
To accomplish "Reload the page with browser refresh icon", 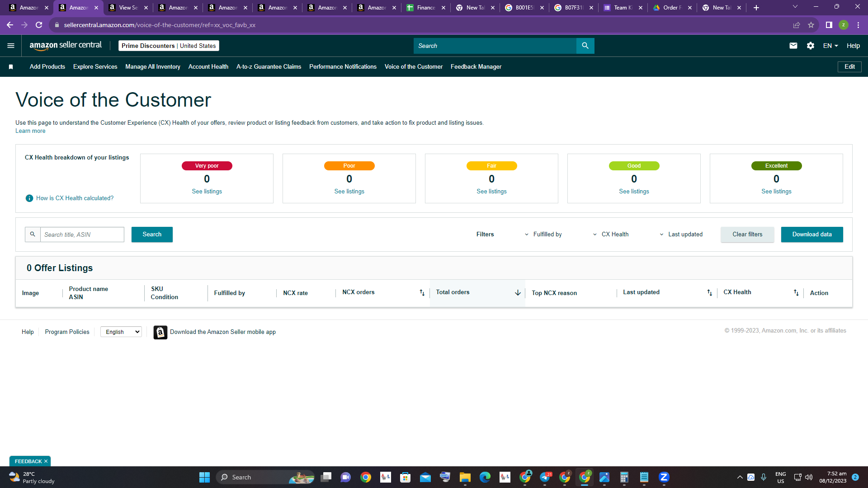I will [39, 25].
